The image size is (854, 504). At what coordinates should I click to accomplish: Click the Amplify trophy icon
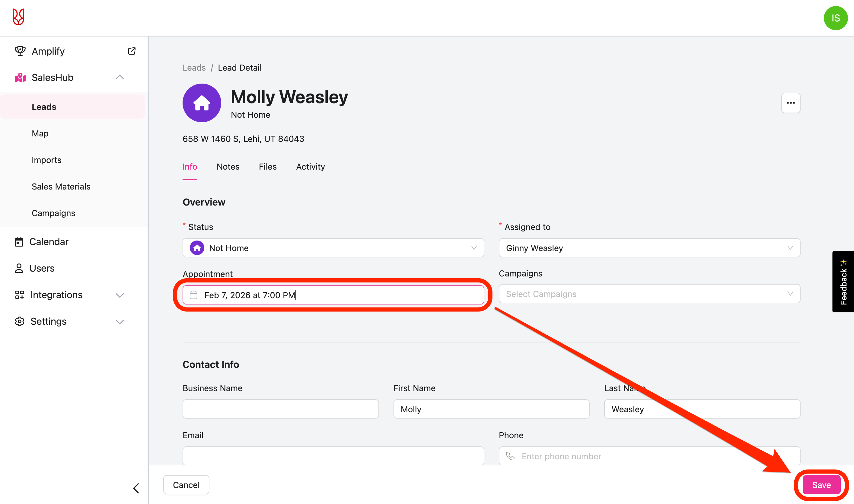point(20,51)
